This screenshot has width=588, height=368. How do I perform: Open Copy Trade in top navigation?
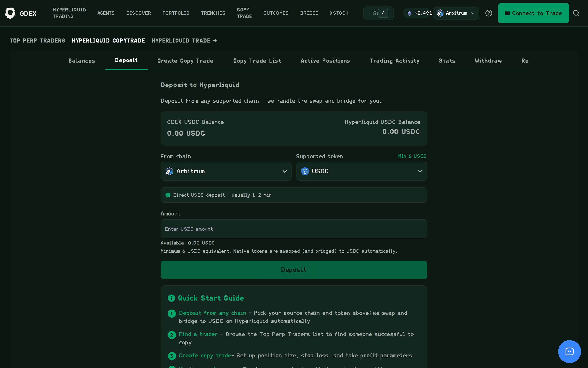244,13
